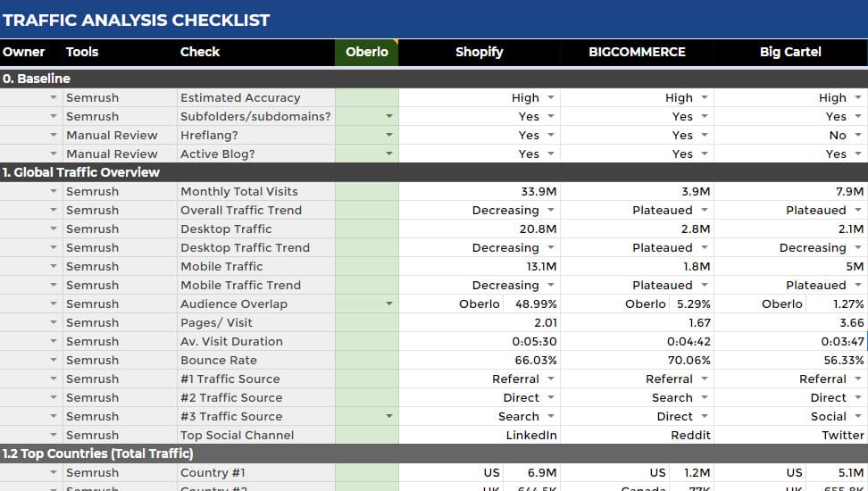The width and height of the screenshot is (868, 491).
Task: Select Shopify Top Social Channel LinkedIn cell
Action: [480, 435]
